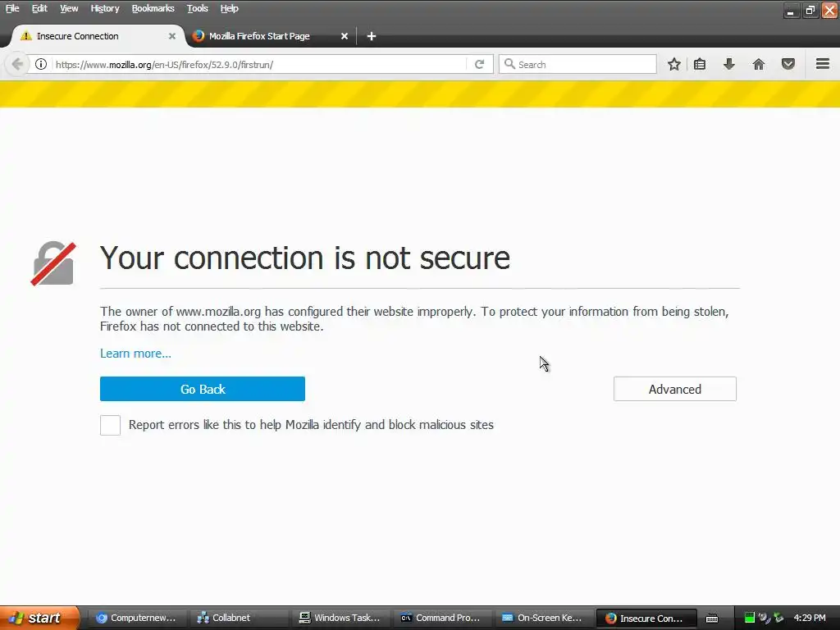This screenshot has width=840, height=630.
Task: Switch to Command Prompt taskbar item
Action: coord(443,618)
